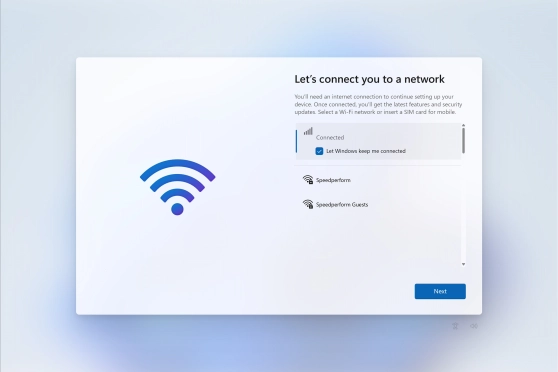Select the Connected network entry

point(378,141)
